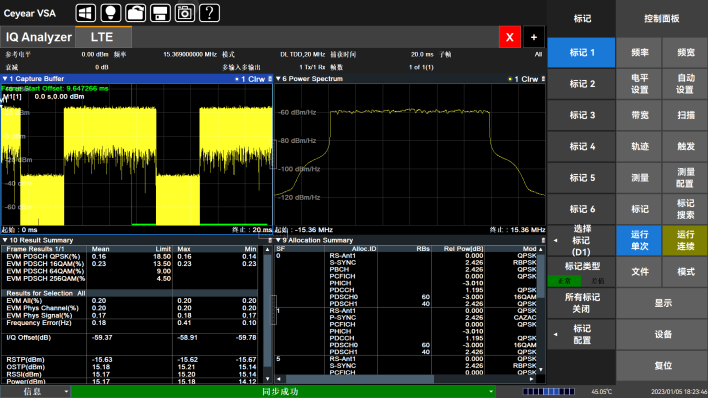Set marker type to 正常
The height and width of the screenshot is (398, 708).
(564, 281)
